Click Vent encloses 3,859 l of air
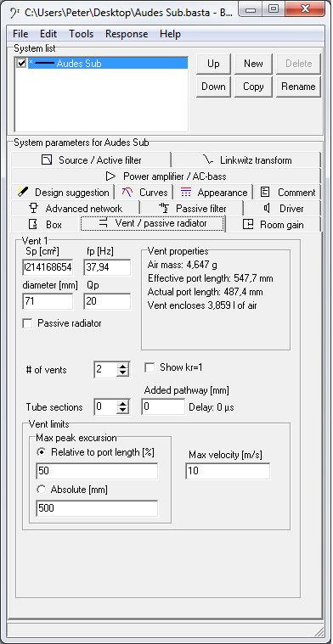Viewport: 333px width, 644px height. point(202,305)
